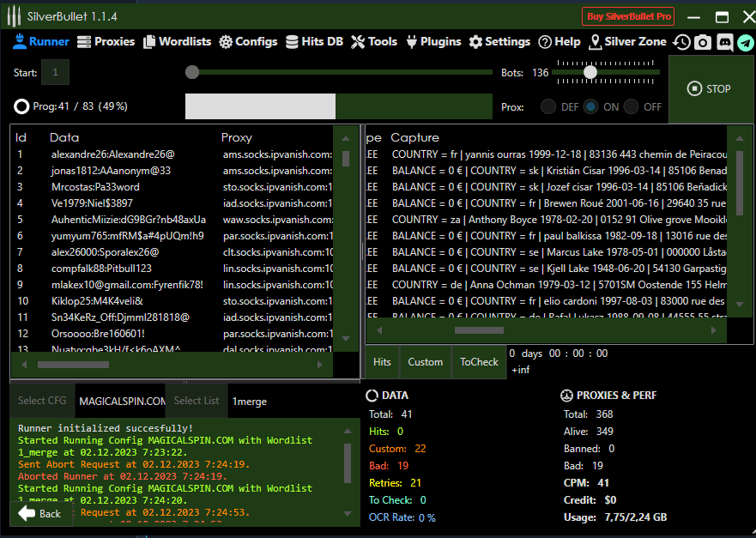Switch proxy mode to OFF
The height and width of the screenshot is (538, 756).
(x=632, y=107)
